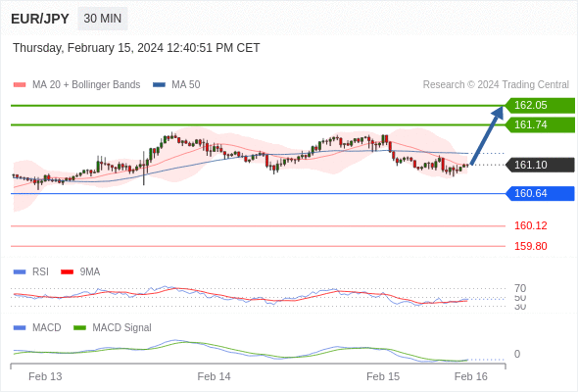This screenshot has width=578, height=392.
Task: Click the 162.05 green resistance price tag
Action: pyautogui.click(x=540, y=106)
